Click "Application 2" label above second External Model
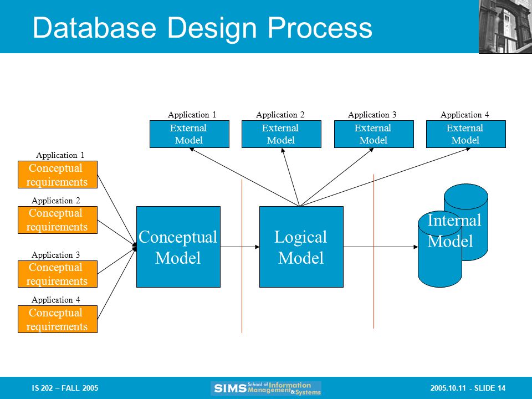Viewport: 532px width, 399px height. point(280,115)
